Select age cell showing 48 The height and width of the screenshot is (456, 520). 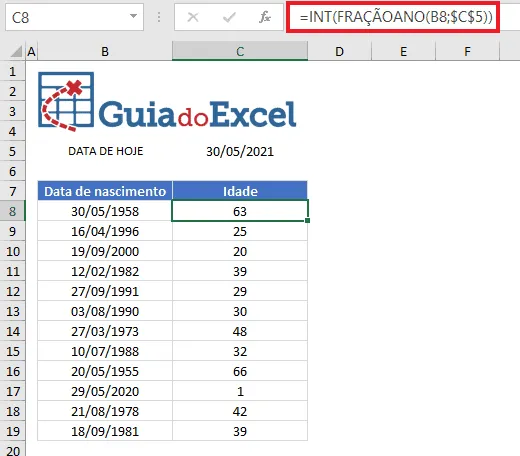tap(240, 331)
